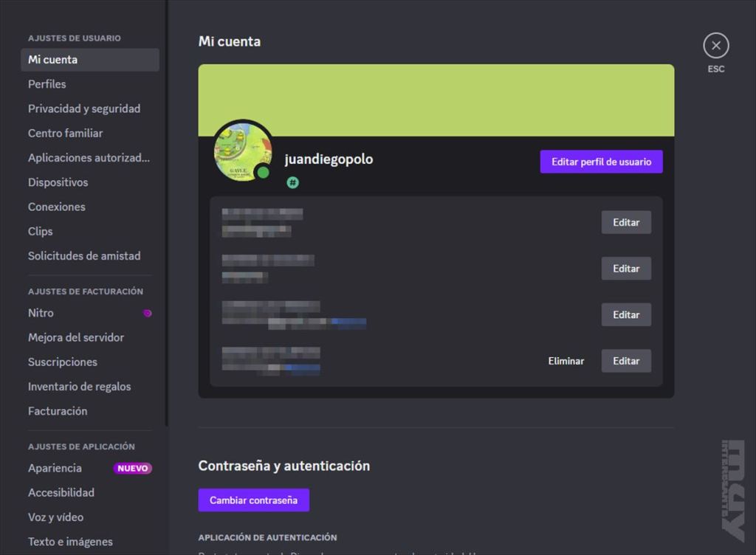Image resolution: width=756 pixels, height=555 pixels.
Task: Click Editar next to Eliminar
Action: pos(626,362)
